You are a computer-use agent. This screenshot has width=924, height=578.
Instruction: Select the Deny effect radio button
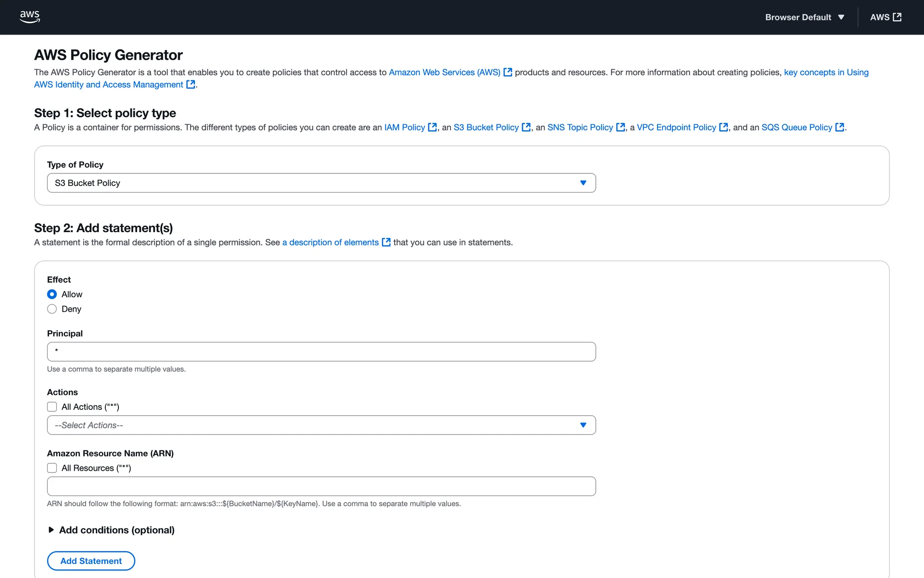[52, 309]
